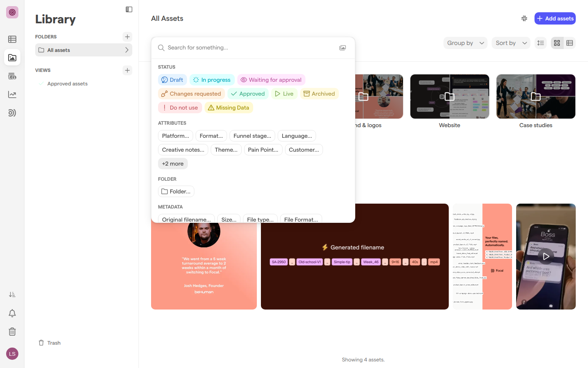
Task: Expand the +2 more attributes chip
Action: [x=173, y=164]
